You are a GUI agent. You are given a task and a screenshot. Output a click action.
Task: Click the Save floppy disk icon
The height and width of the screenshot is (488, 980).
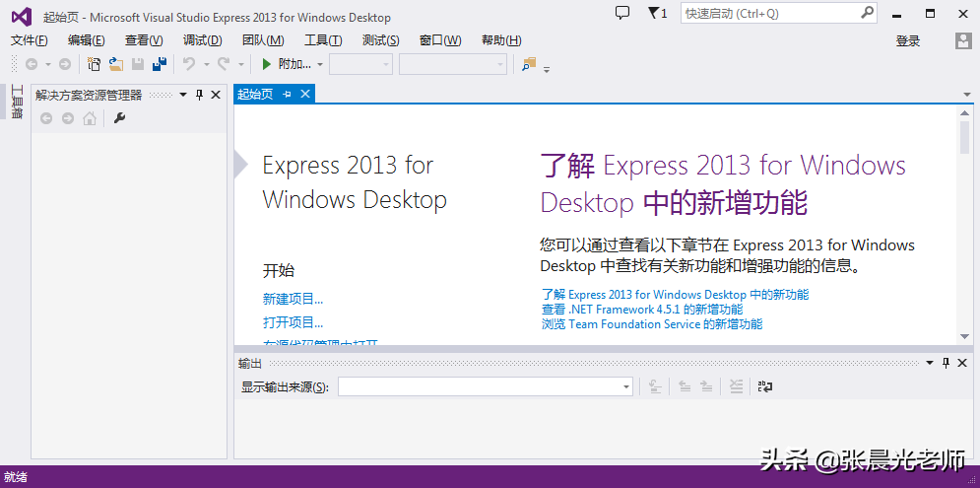(138, 64)
